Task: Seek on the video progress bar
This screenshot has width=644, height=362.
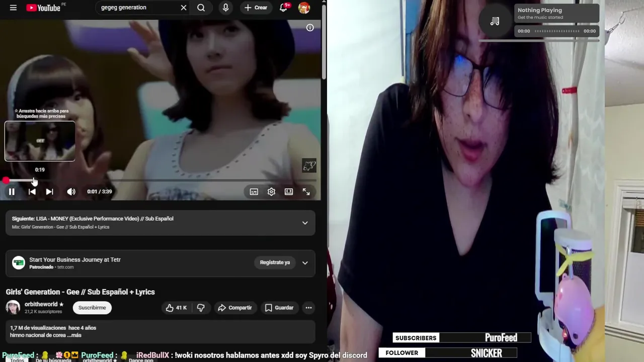Action: click(160, 180)
